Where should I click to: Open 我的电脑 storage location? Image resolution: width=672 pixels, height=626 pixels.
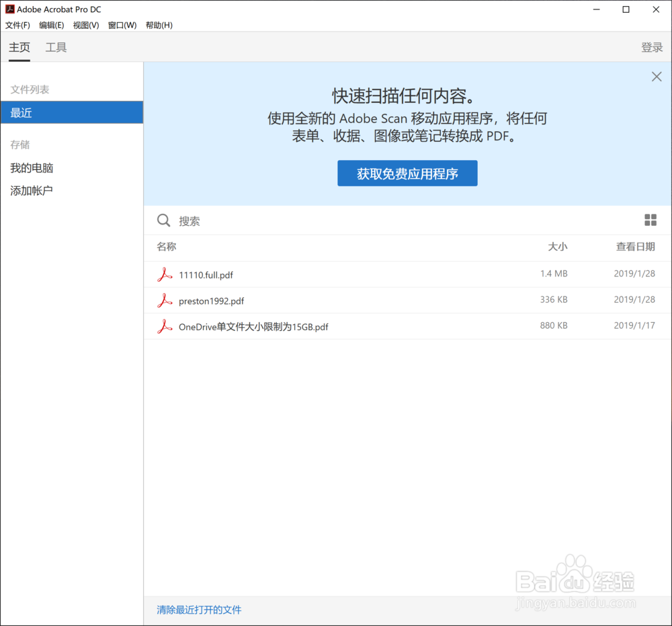tap(32, 168)
